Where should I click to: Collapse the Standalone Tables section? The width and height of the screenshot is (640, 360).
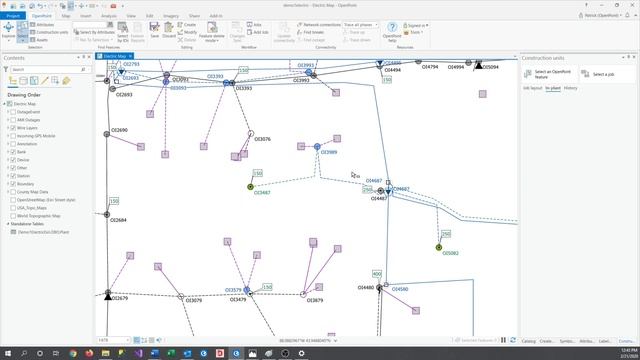[8, 224]
